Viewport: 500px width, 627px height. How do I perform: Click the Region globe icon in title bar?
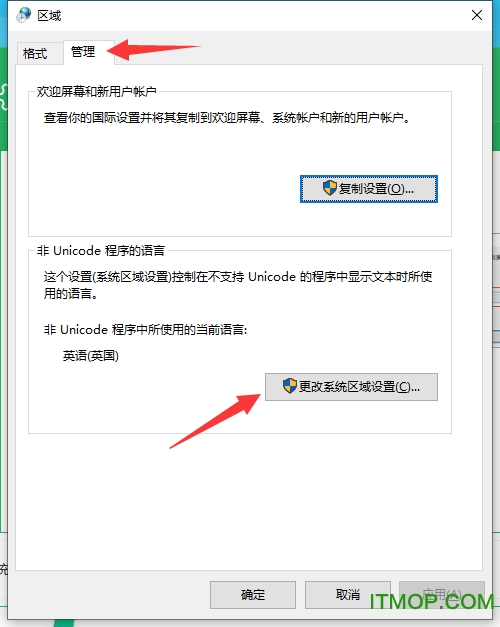pos(24,15)
